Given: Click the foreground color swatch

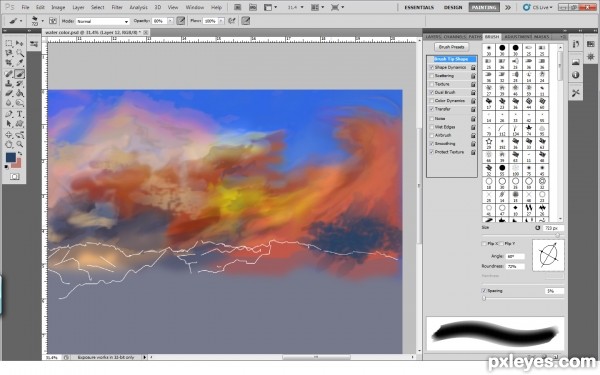Looking at the screenshot, I should pos(10,157).
